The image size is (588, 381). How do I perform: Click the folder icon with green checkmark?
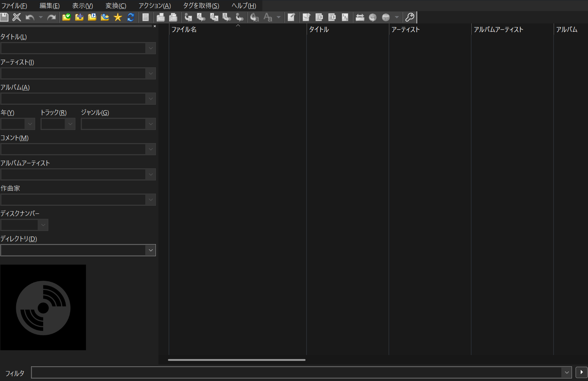click(x=66, y=17)
